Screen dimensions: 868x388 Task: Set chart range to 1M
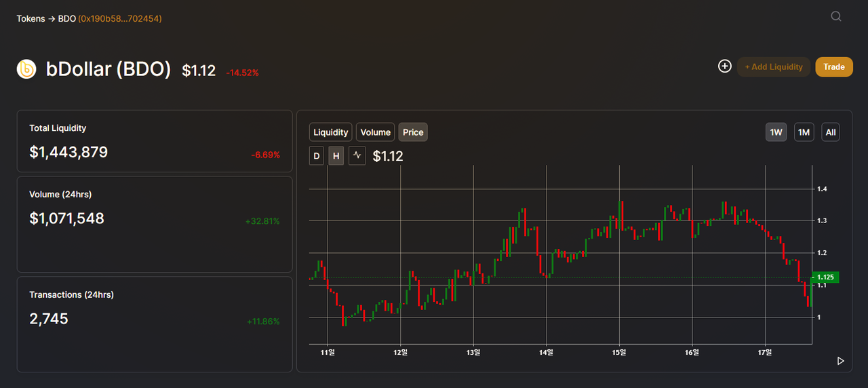pos(804,132)
